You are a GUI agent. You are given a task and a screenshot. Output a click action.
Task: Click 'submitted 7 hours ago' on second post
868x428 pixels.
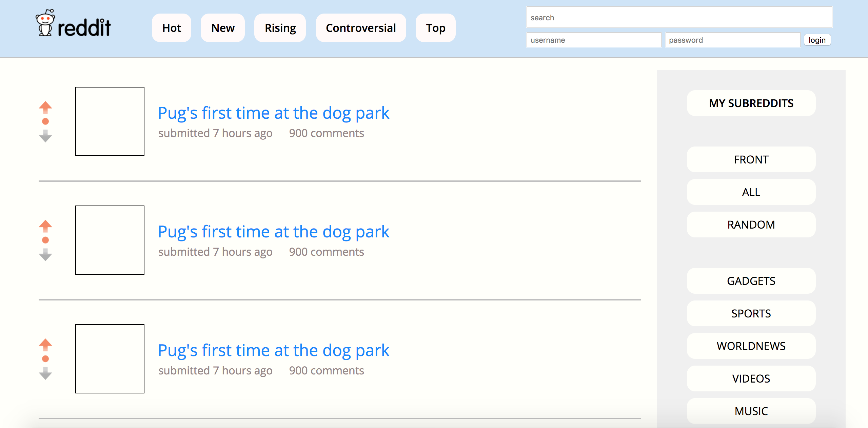tap(215, 252)
